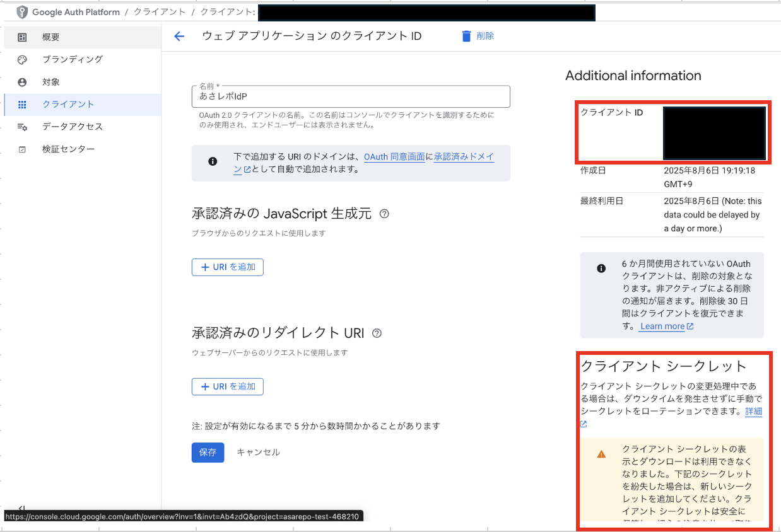Click help icon beside JavaScript 生成元
Viewport: 781px width, 532px height.
pyautogui.click(x=384, y=214)
